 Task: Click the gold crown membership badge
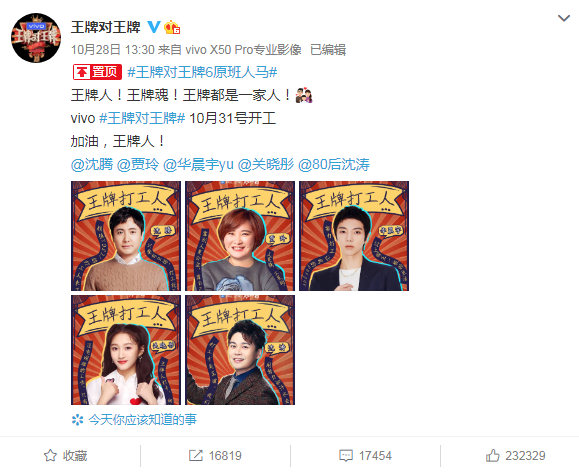point(172,27)
